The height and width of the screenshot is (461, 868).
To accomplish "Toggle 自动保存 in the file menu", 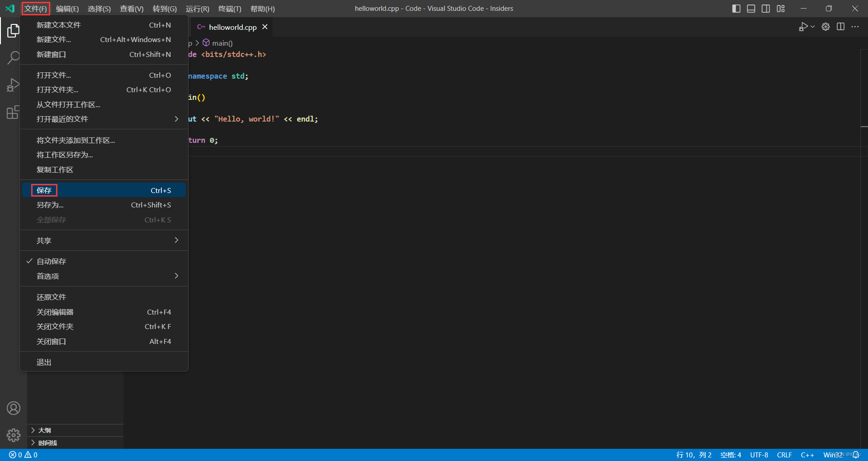I will pos(51,261).
